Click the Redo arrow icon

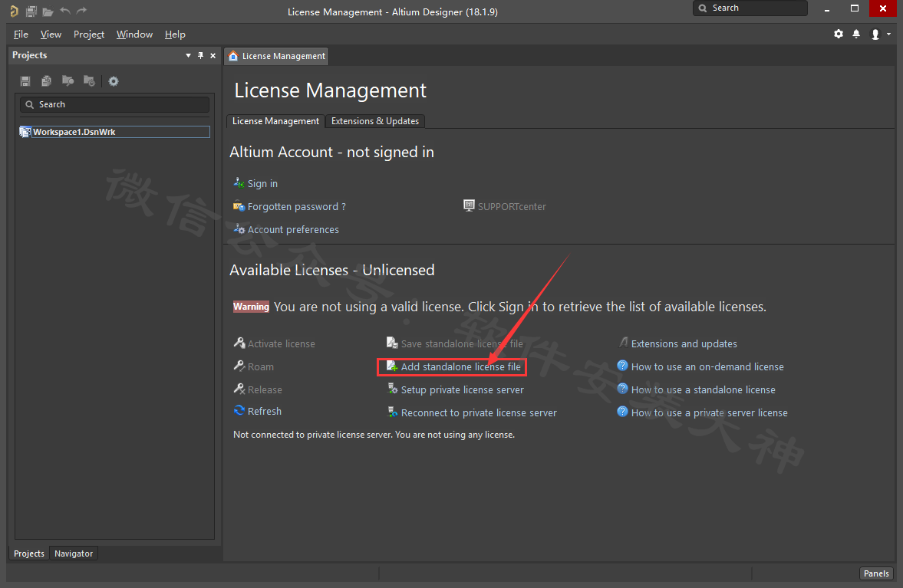pos(82,11)
